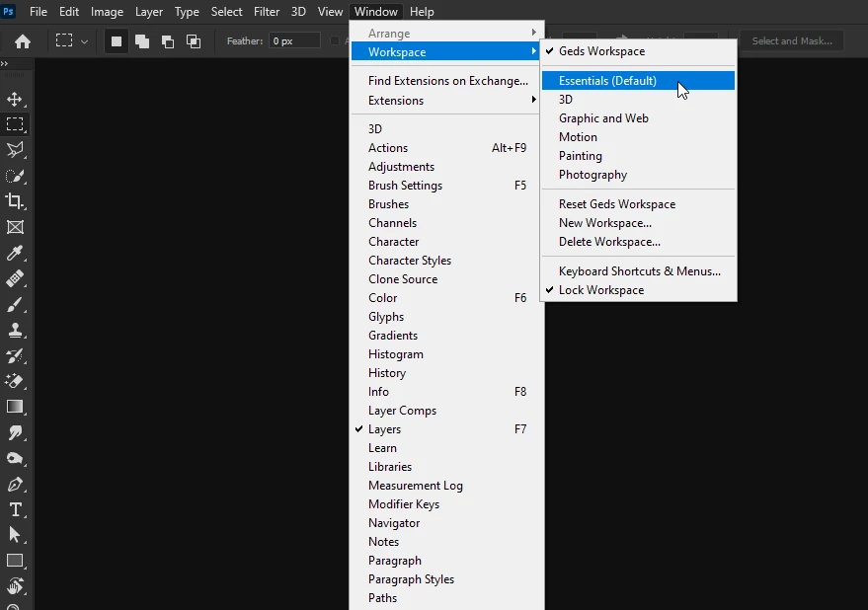The image size is (868, 610).
Task: Click the Photoshop Ps logo icon
Action: point(8,11)
